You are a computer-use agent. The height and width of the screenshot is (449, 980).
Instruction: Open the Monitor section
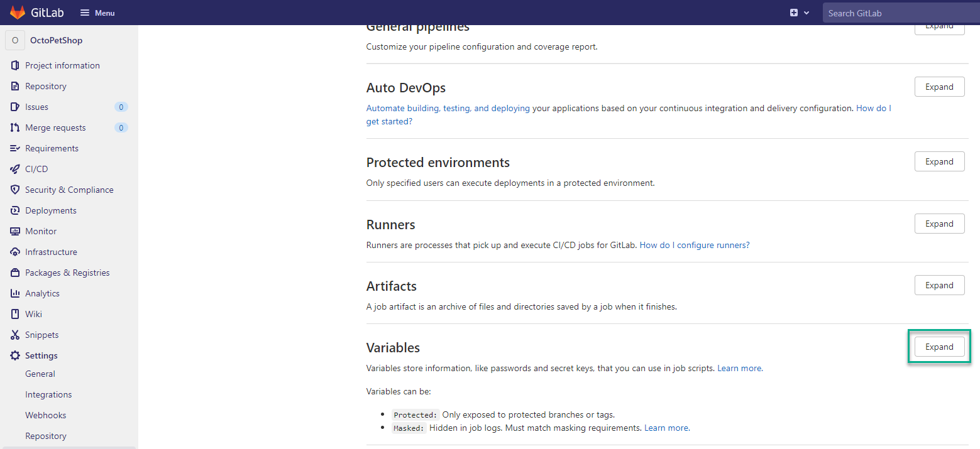40,230
